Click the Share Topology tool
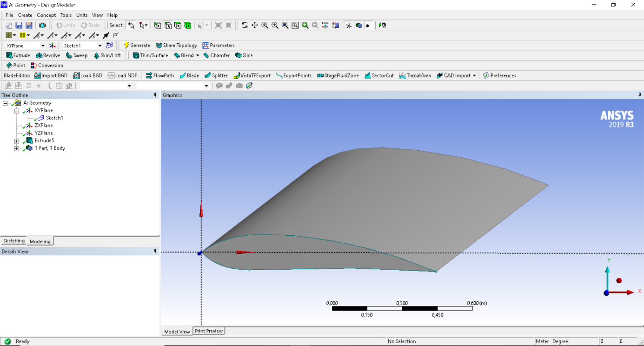This screenshot has height=346, width=644. coord(176,46)
